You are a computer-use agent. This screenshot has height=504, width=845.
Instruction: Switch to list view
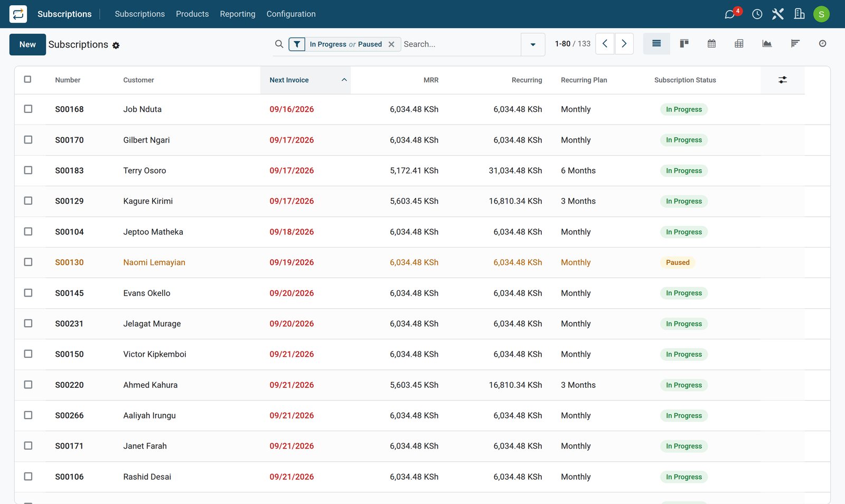[x=656, y=44]
